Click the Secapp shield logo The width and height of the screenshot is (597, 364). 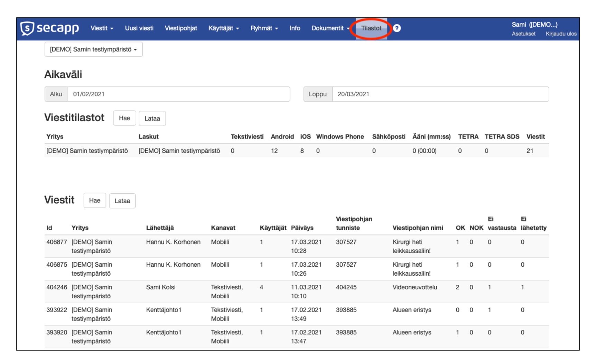pyautogui.click(x=27, y=28)
